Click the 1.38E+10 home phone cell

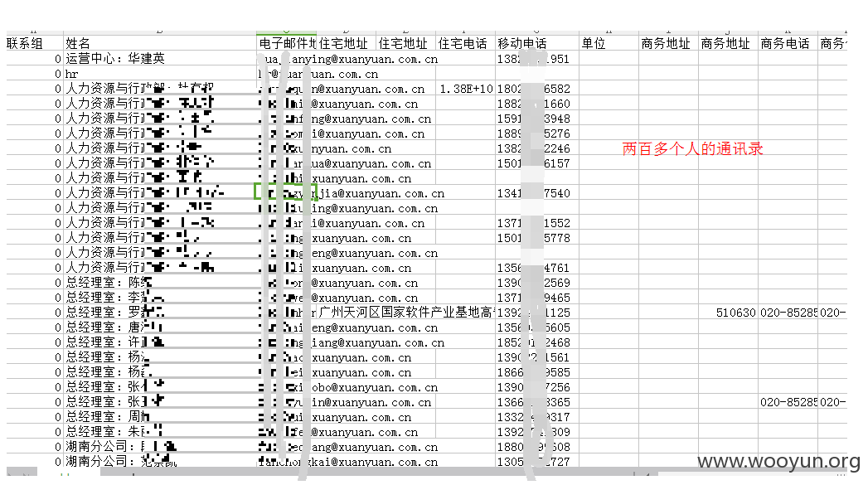pos(465,89)
